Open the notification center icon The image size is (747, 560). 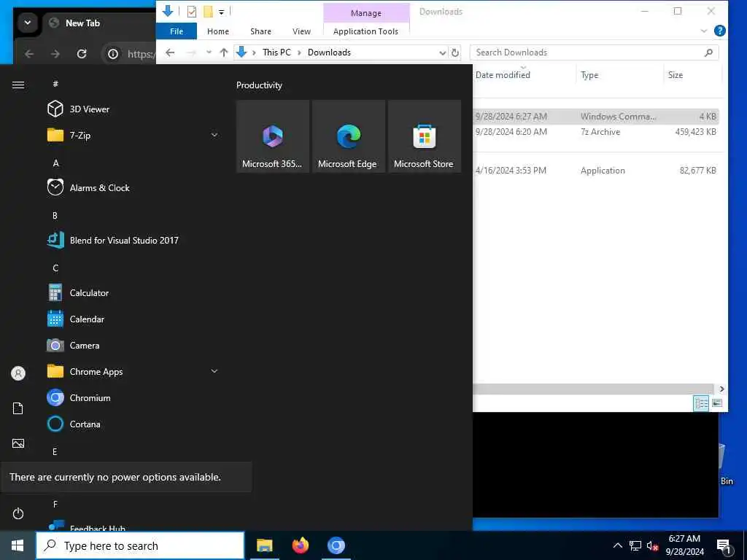[x=724, y=546]
